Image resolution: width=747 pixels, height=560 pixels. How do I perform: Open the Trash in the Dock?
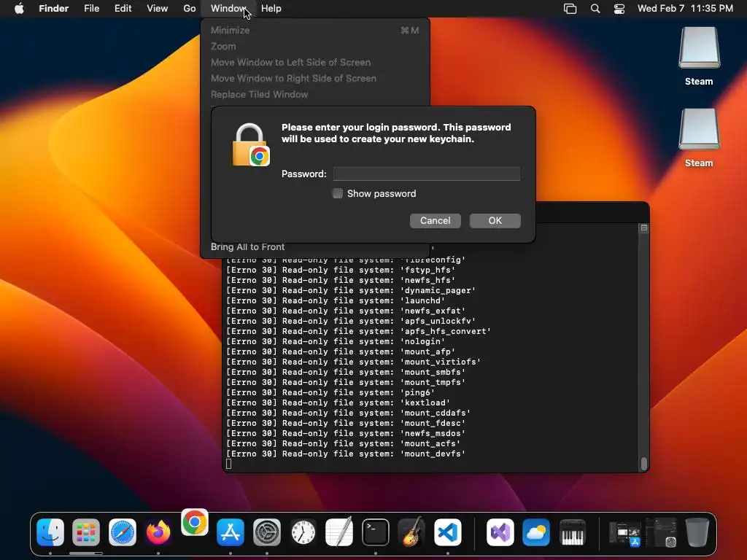[697, 532]
